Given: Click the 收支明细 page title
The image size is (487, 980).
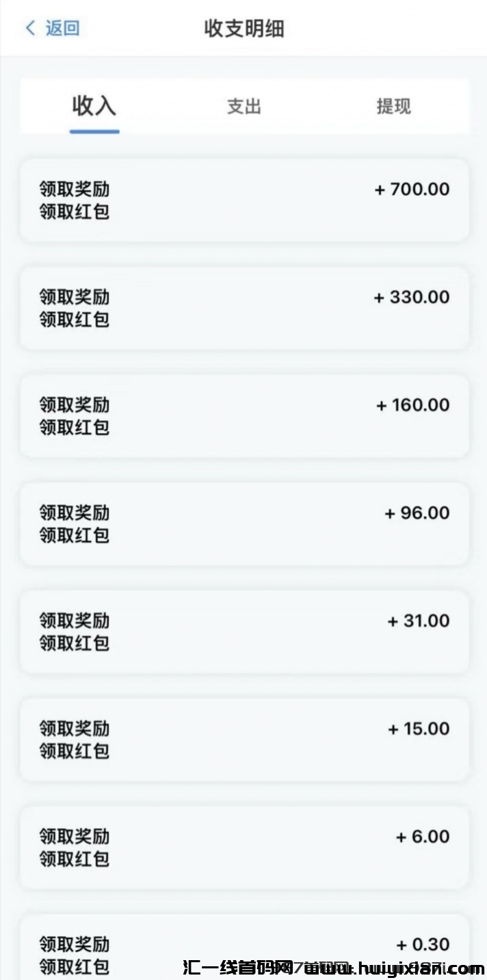Looking at the screenshot, I should (244, 29).
